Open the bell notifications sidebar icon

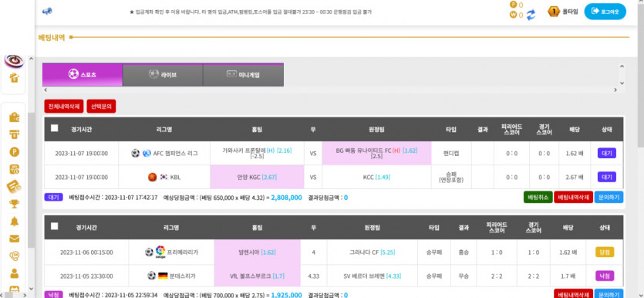15,222
